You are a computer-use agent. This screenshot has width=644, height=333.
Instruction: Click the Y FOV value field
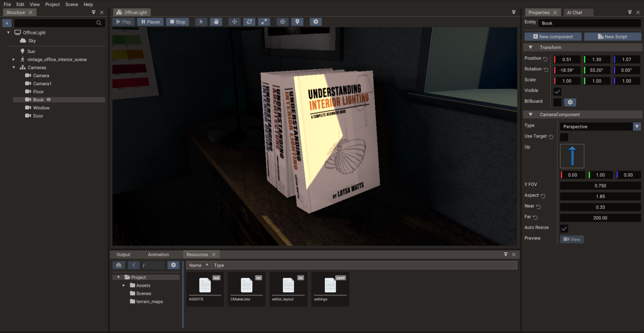[600, 186]
